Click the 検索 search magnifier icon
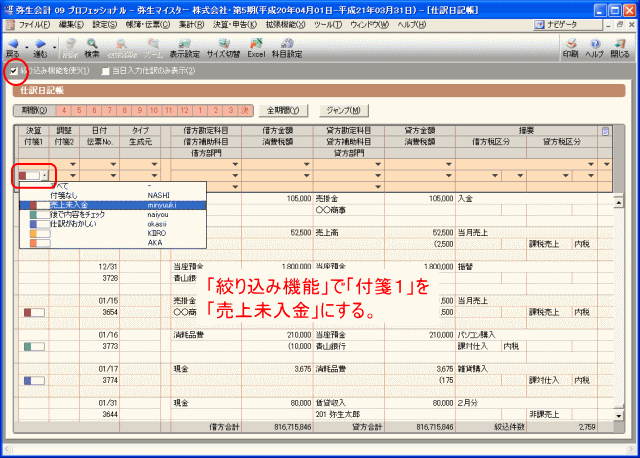 [92, 44]
